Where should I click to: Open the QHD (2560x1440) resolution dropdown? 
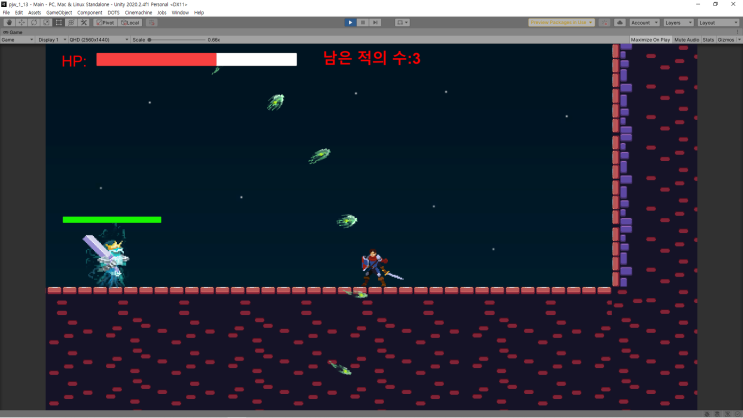pos(99,40)
